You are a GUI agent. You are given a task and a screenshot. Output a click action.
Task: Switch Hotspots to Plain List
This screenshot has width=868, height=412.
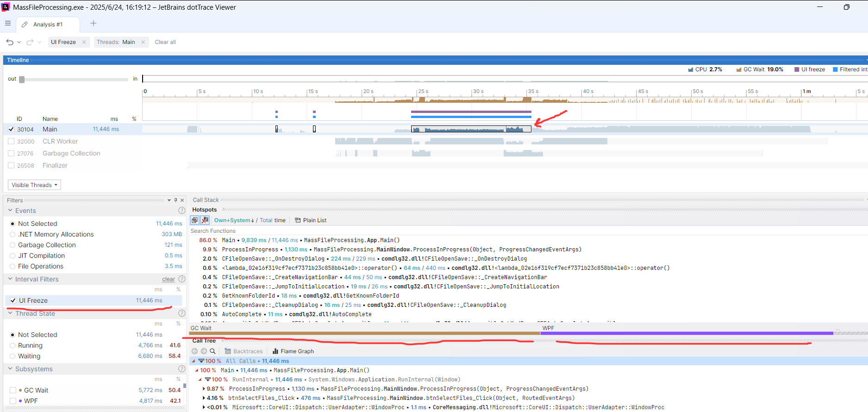[x=311, y=220]
